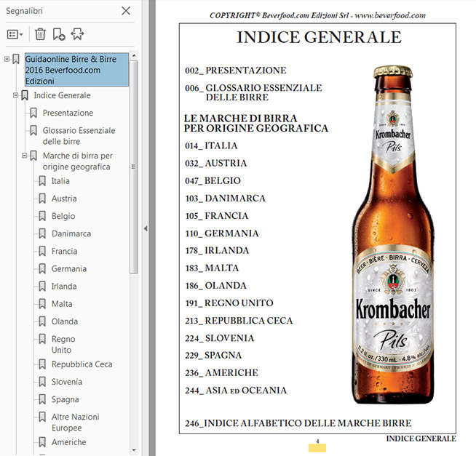
Task: Find the current bookmark icon
Action: [x=77, y=34]
